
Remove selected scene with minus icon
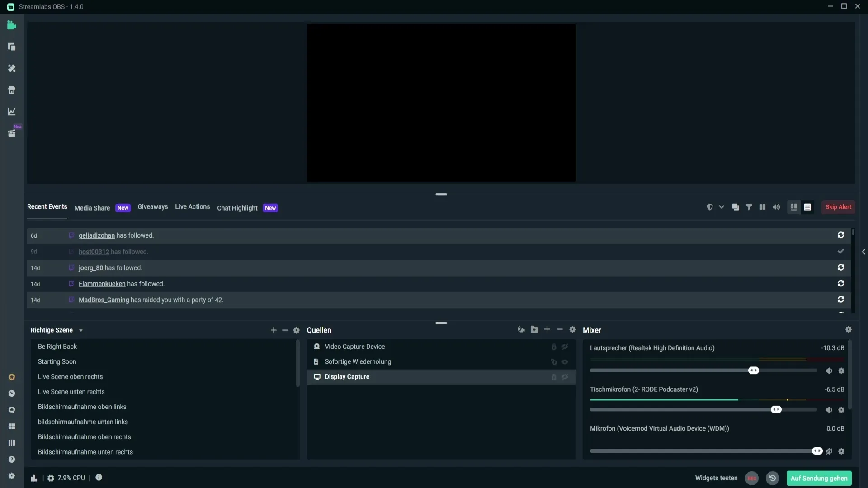[285, 330]
